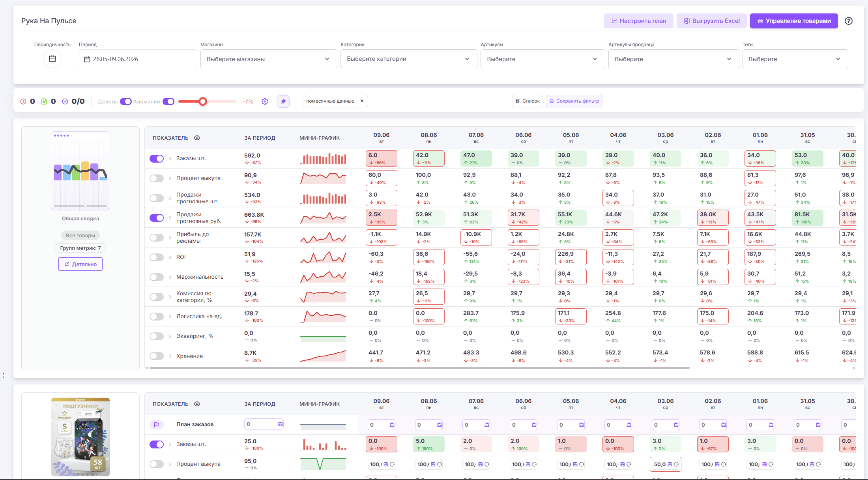Toggle the Дельты switch
The width and height of the screenshot is (868, 480).
[126, 101]
